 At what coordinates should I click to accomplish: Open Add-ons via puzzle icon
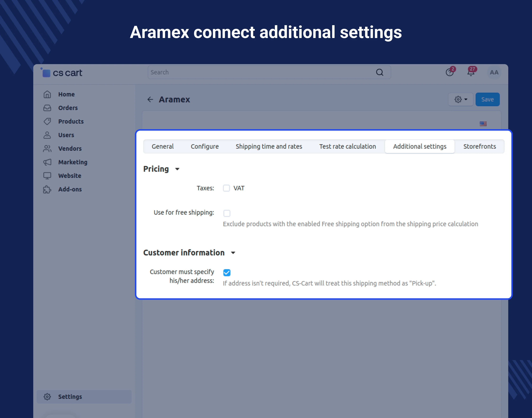47,189
